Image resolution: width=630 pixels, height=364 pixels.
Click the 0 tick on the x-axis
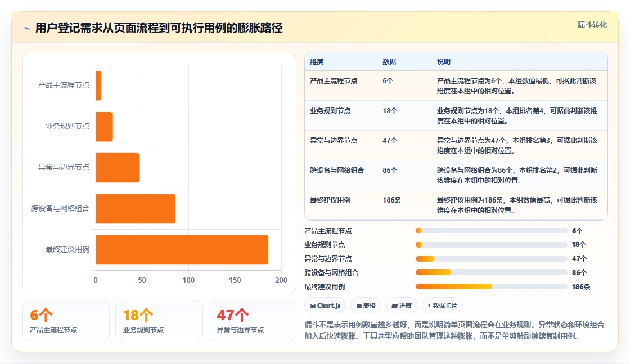tap(96, 280)
